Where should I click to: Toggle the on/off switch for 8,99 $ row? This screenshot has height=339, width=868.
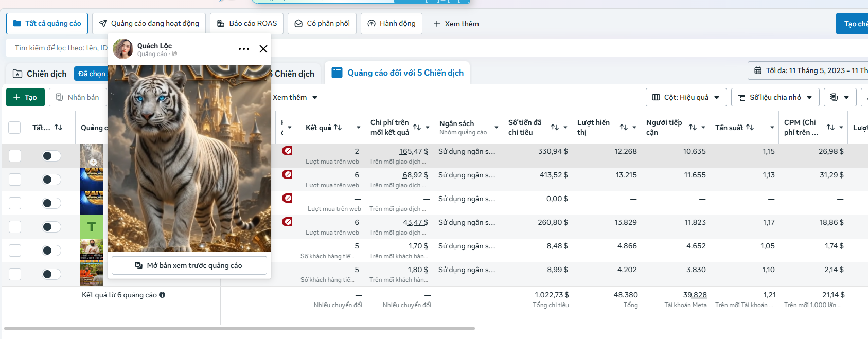coord(51,274)
